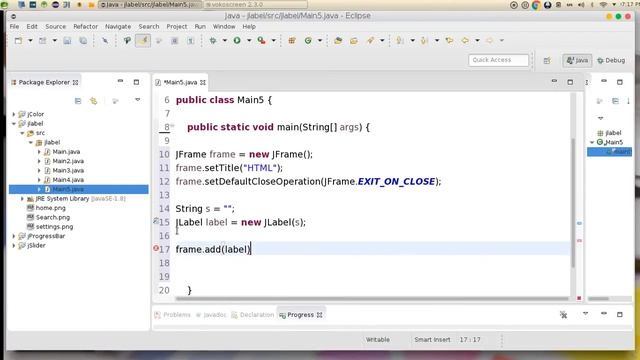Click the Previous Annotation toolbar icon
The width and height of the screenshot is (640, 360).
424,40
